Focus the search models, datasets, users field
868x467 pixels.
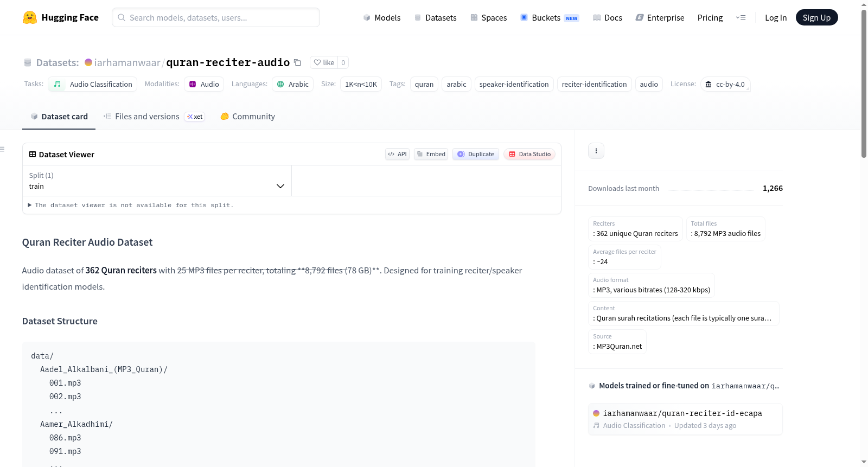(216, 17)
